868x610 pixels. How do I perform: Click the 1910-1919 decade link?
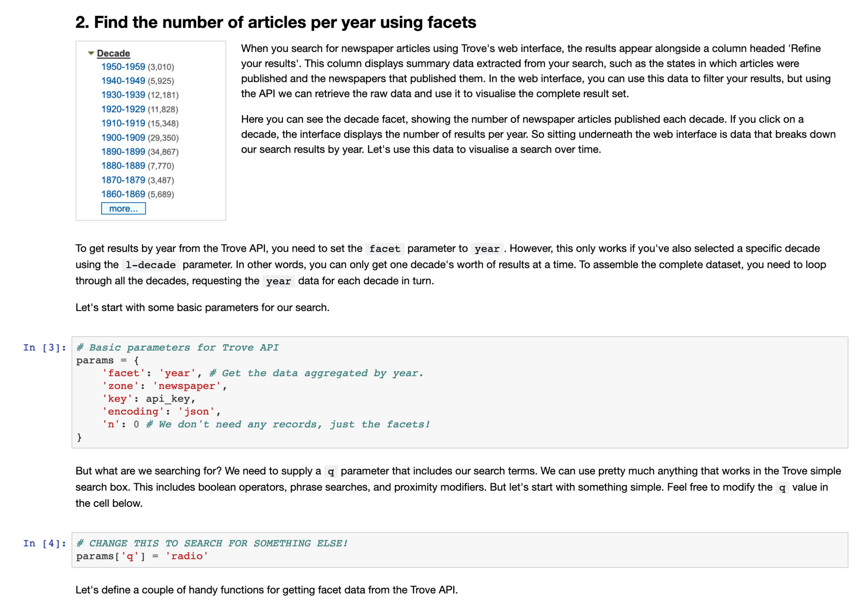point(123,123)
